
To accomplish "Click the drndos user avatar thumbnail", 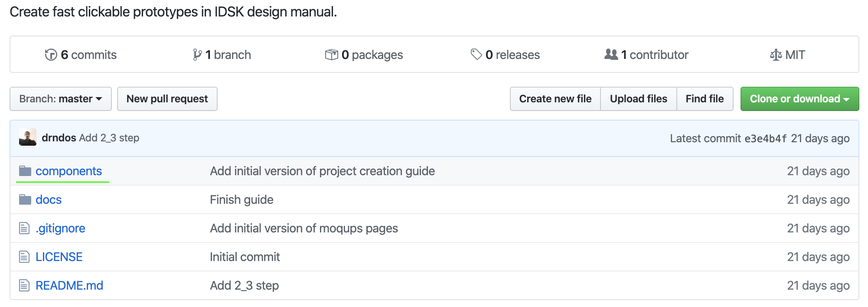I will point(28,137).
